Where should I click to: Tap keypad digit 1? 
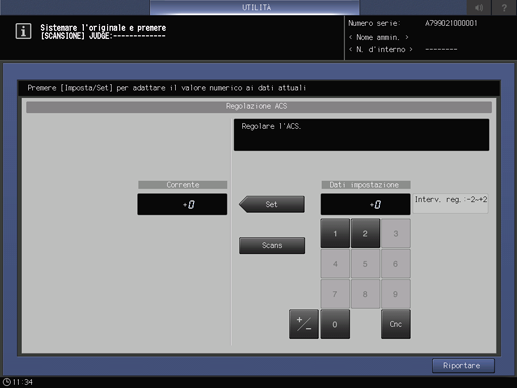click(335, 233)
